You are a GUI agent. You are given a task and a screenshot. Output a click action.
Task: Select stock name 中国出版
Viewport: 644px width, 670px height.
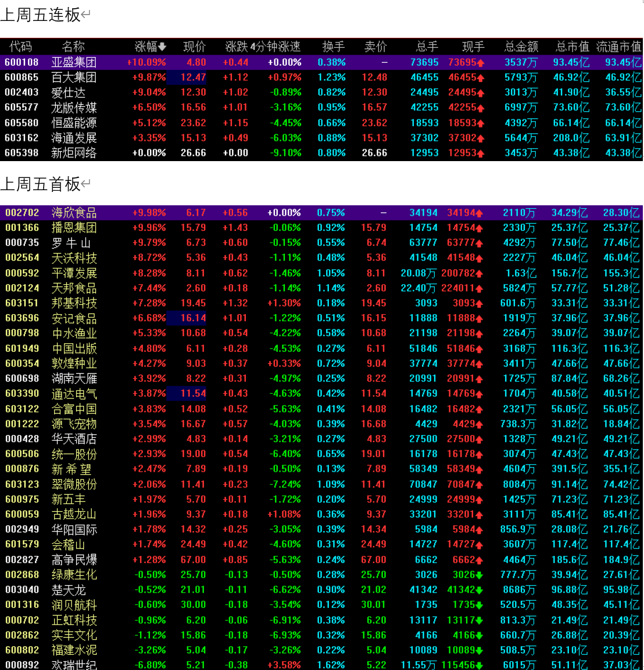(74, 349)
